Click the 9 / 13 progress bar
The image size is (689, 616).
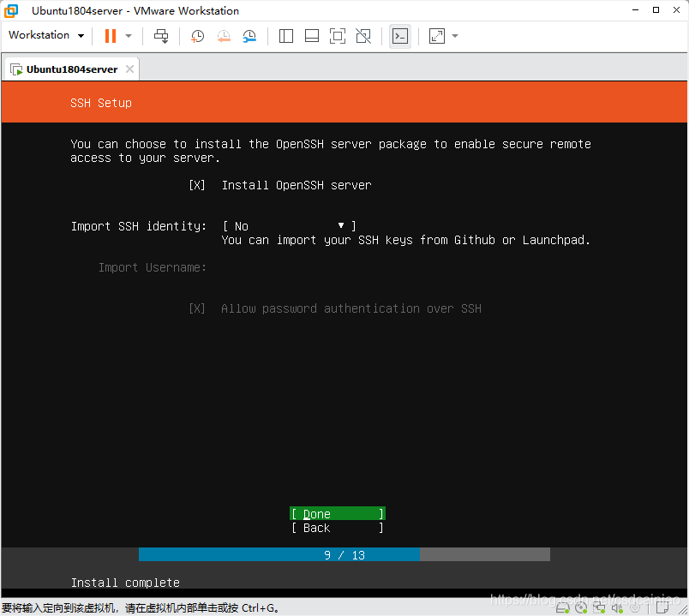pyautogui.click(x=344, y=555)
